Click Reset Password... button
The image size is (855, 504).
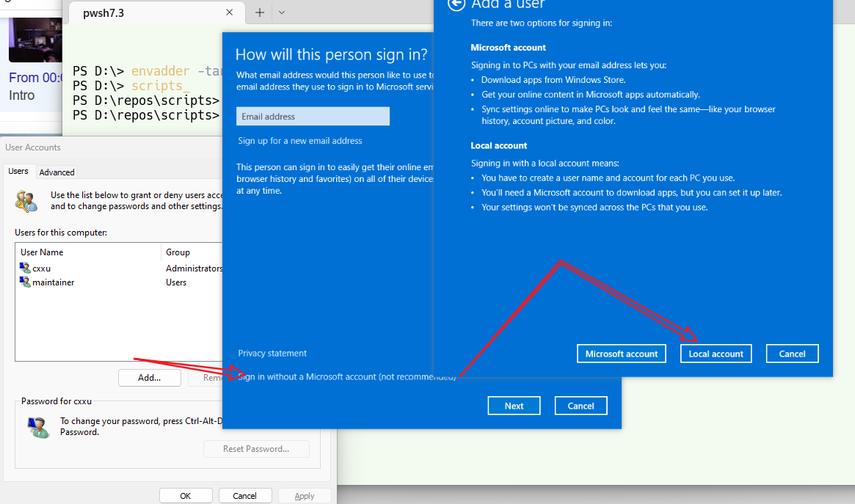pos(256,449)
